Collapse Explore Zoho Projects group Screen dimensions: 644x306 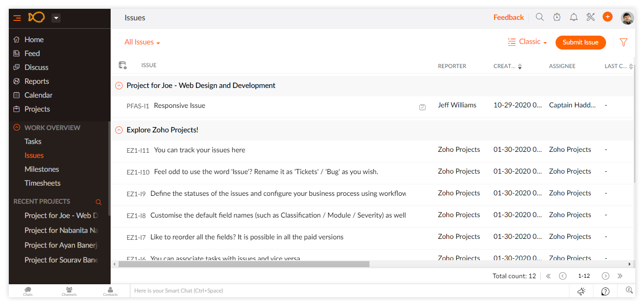point(119,130)
